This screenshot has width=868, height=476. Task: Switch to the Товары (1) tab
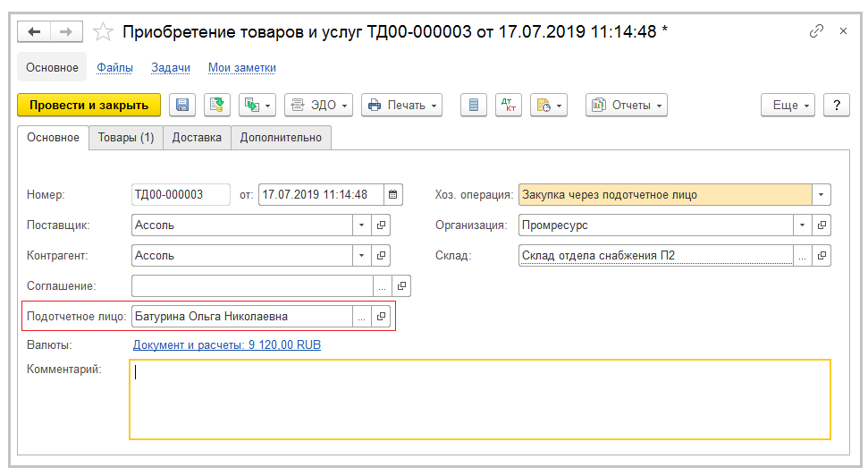[x=126, y=138]
